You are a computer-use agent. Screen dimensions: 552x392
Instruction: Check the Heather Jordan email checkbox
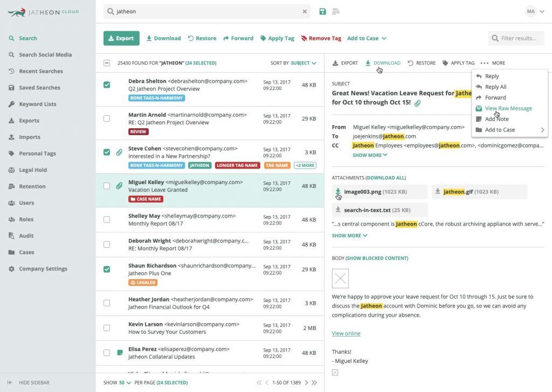point(107,303)
